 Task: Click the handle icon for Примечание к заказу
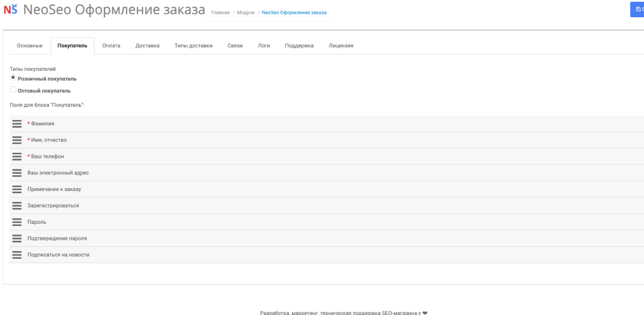coord(17,189)
